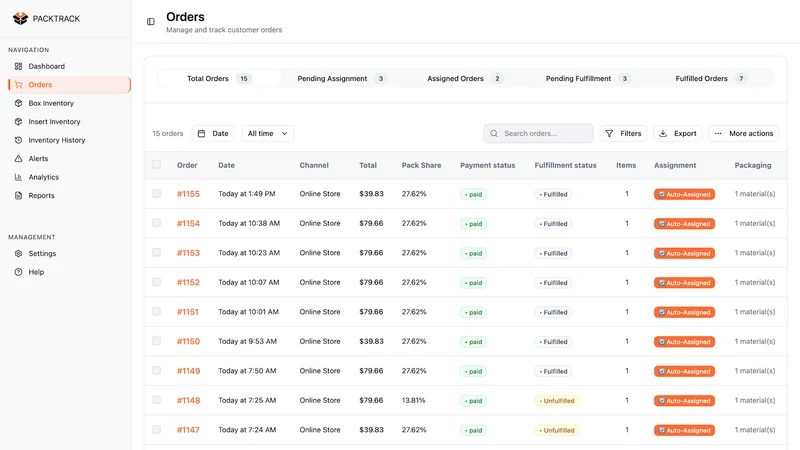Click Auto-Assigned badge for order #1154
Viewport: 800px width, 450px height.
(684, 224)
